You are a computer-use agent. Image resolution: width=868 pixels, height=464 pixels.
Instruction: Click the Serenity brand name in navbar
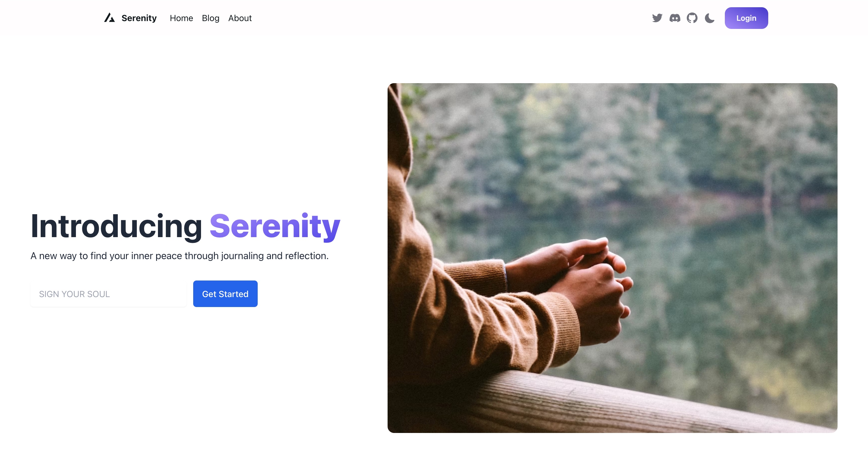(139, 18)
